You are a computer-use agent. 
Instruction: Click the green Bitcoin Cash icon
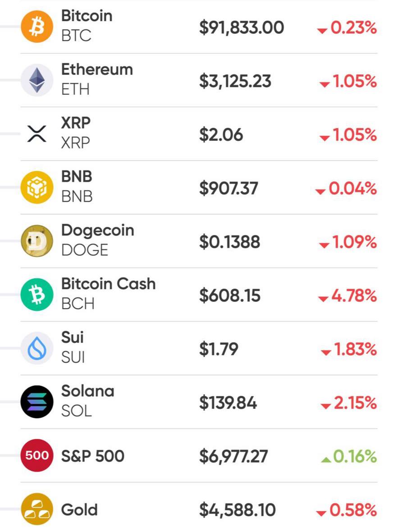[x=37, y=295]
